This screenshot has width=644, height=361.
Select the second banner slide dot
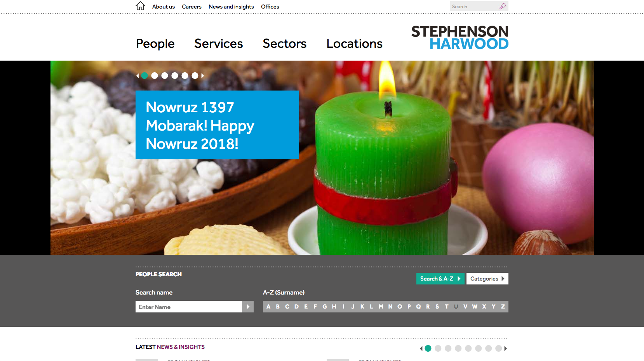tap(155, 76)
